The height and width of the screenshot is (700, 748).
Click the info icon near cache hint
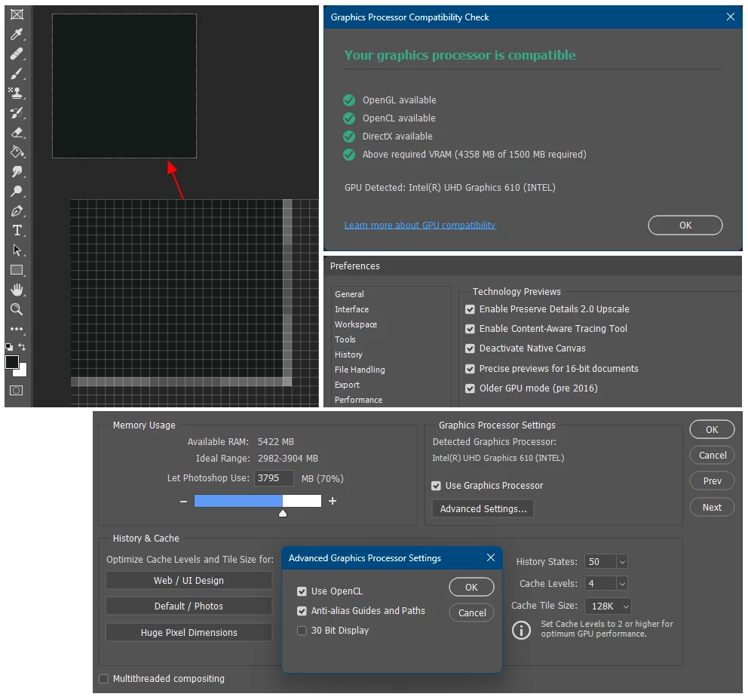521,630
